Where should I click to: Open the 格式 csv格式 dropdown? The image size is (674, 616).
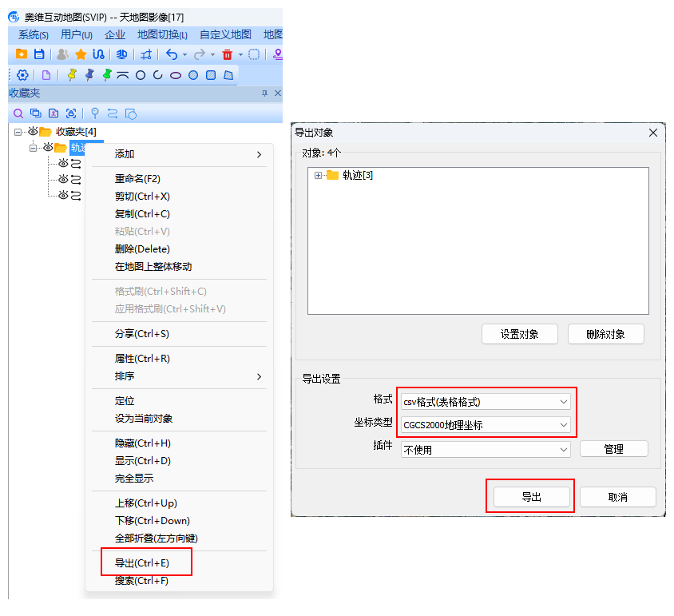point(486,402)
